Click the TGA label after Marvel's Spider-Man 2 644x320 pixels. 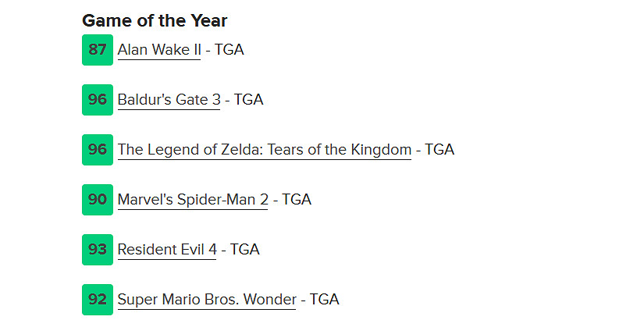click(297, 200)
